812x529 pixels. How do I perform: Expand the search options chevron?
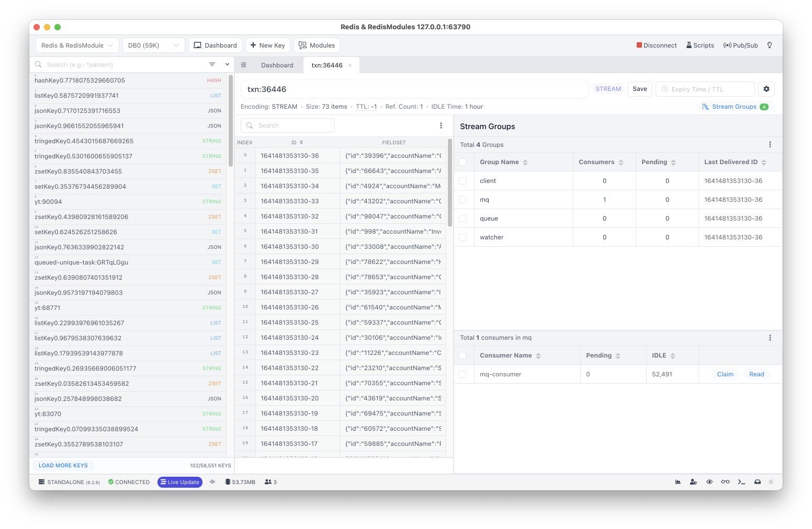[227, 64]
